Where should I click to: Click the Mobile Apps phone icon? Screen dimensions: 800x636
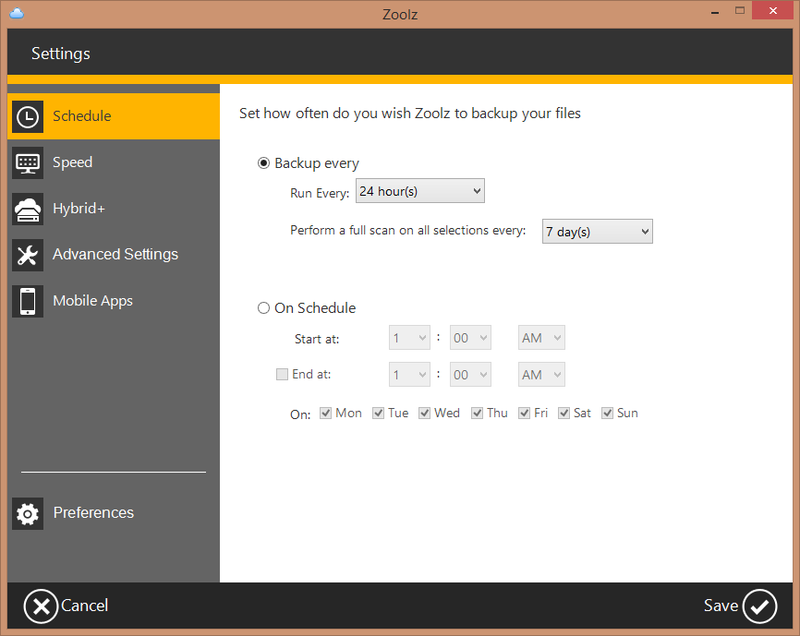28,301
